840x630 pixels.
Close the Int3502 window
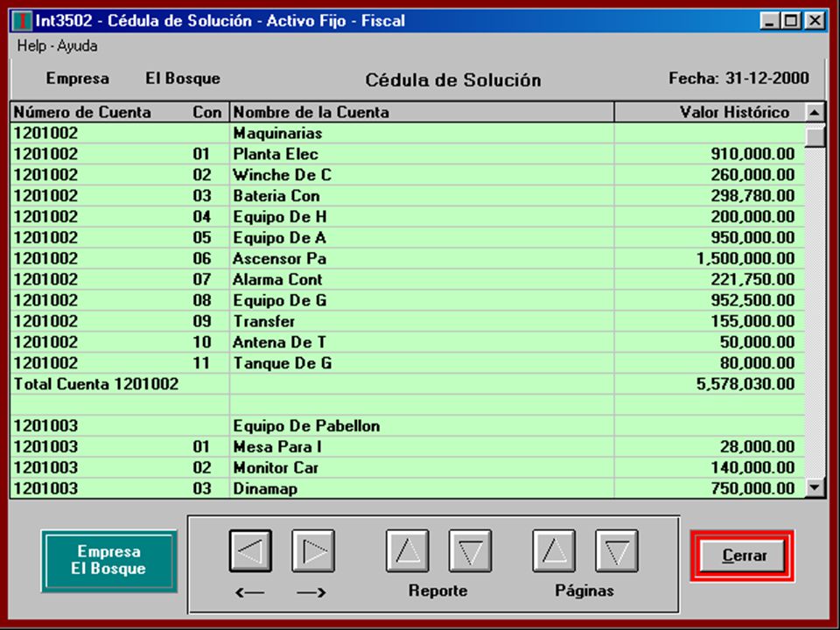coord(815,21)
